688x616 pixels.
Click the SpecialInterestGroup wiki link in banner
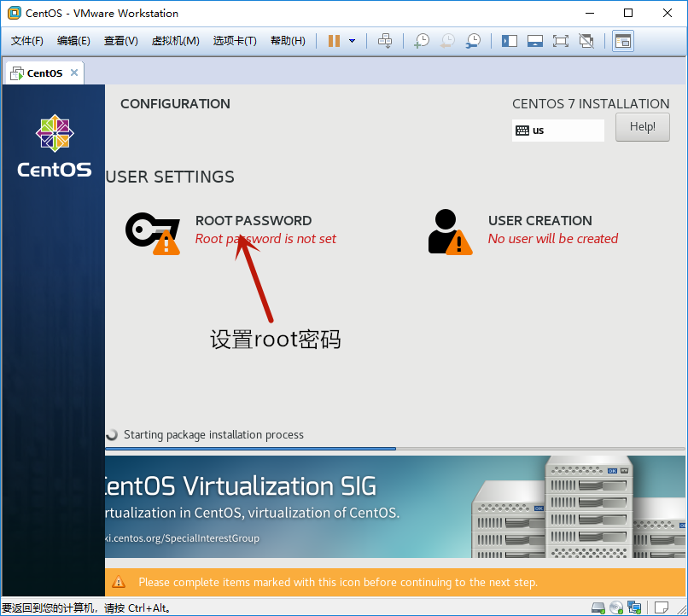click(x=182, y=538)
